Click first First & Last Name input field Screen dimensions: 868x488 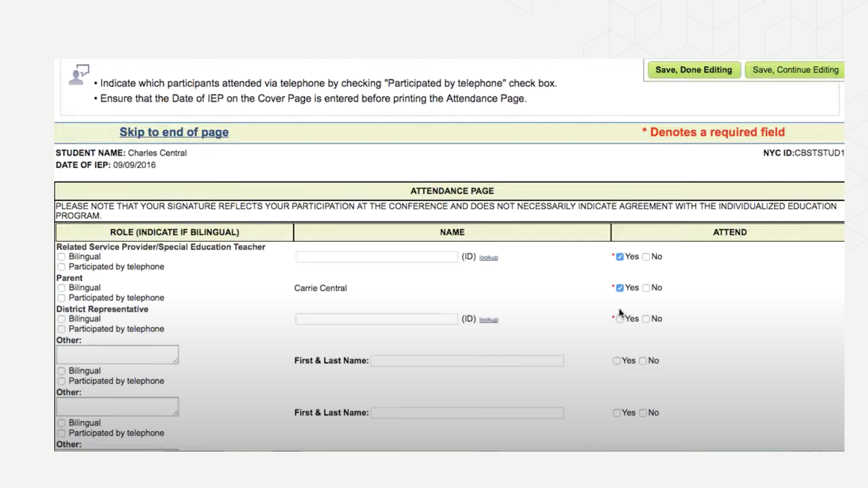pyautogui.click(x=467, y=361)
